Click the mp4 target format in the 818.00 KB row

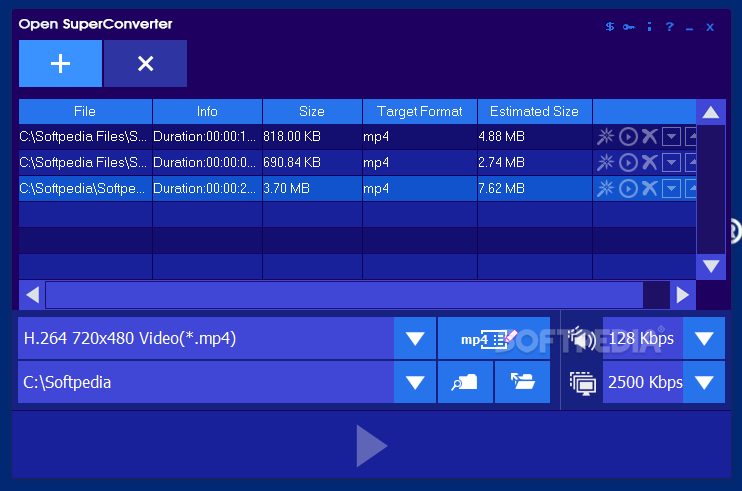coord(420,137)
